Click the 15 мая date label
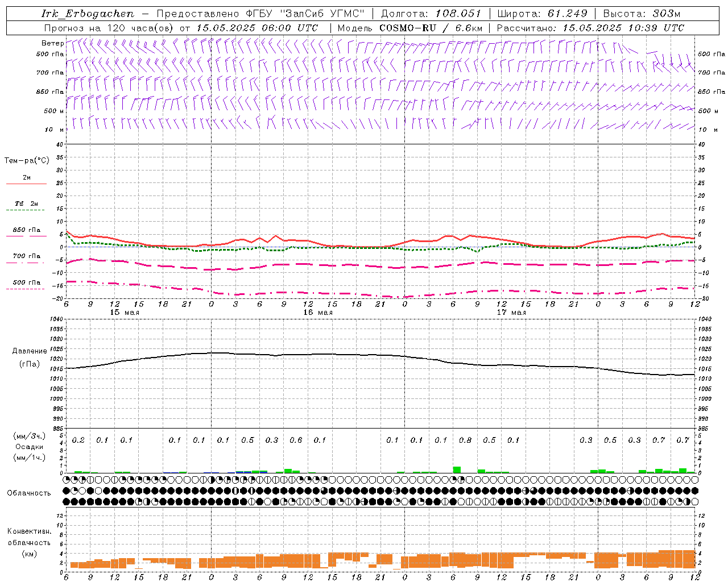The height and width of the screenshot is (582, 728). [x=125, y=313]
